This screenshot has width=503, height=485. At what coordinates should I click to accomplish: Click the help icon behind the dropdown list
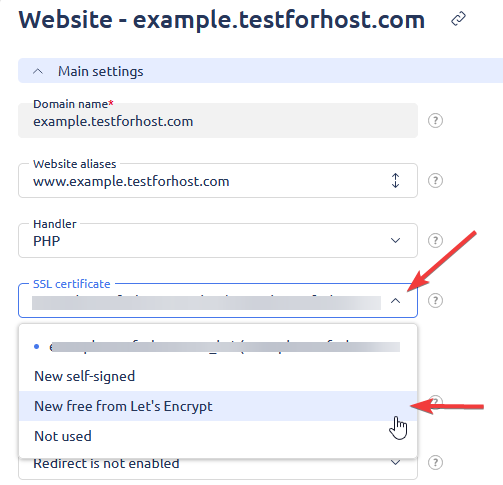436,400
